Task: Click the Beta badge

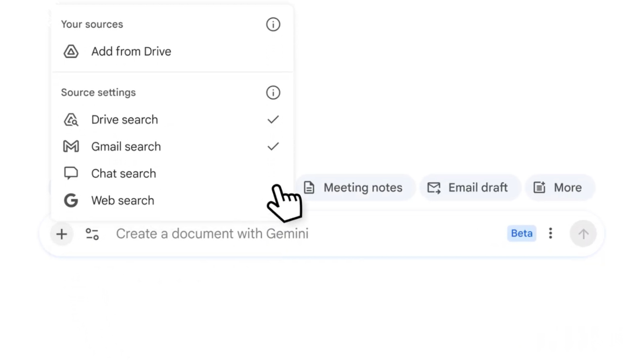Action: click(522, 233)
